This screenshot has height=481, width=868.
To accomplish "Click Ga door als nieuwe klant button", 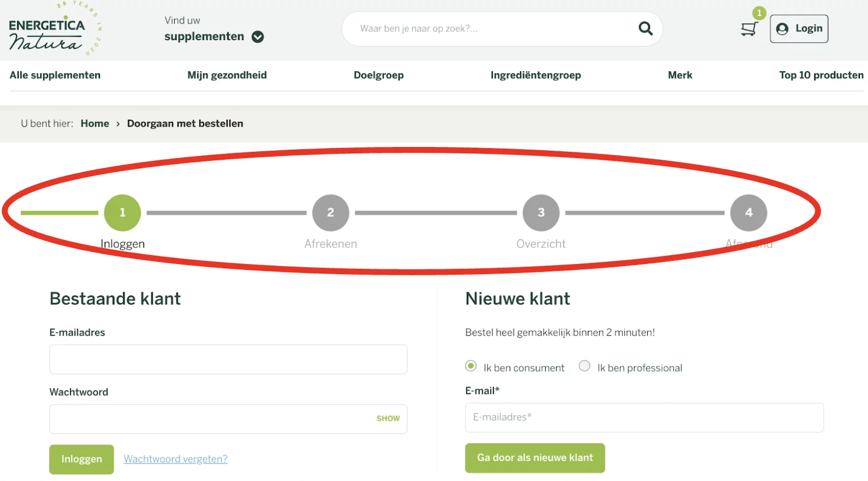I will click(535, 458).
